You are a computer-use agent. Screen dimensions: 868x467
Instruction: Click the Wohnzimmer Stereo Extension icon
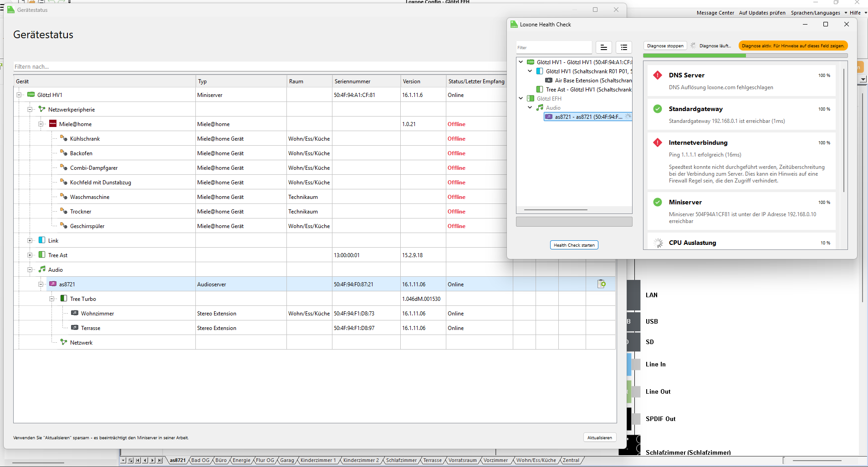(75, 313)
